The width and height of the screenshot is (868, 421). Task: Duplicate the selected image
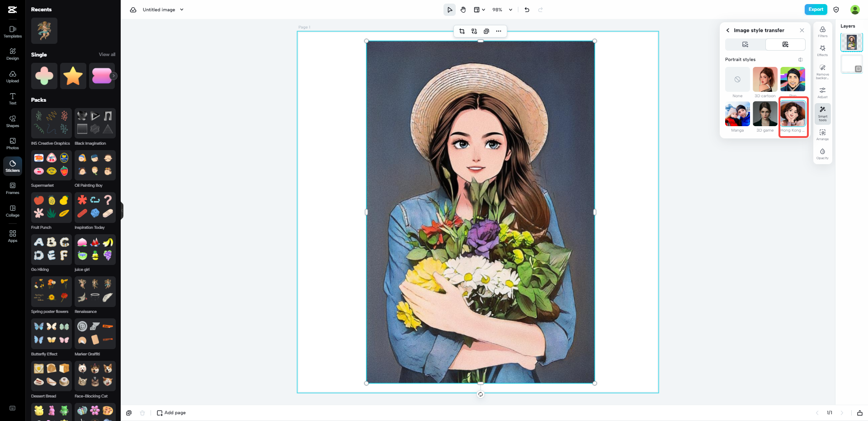[x=486, y=31]
